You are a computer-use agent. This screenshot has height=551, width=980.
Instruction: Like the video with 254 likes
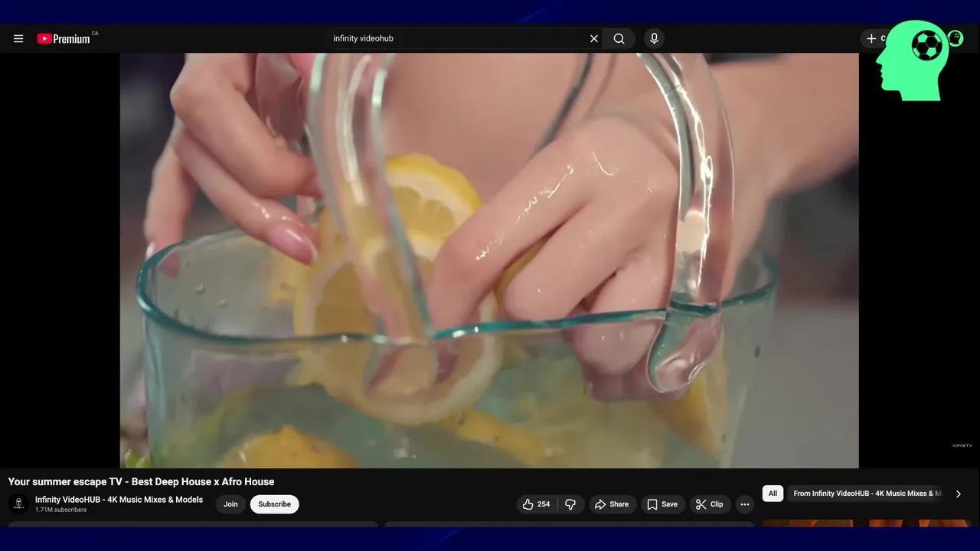point(537,504)
